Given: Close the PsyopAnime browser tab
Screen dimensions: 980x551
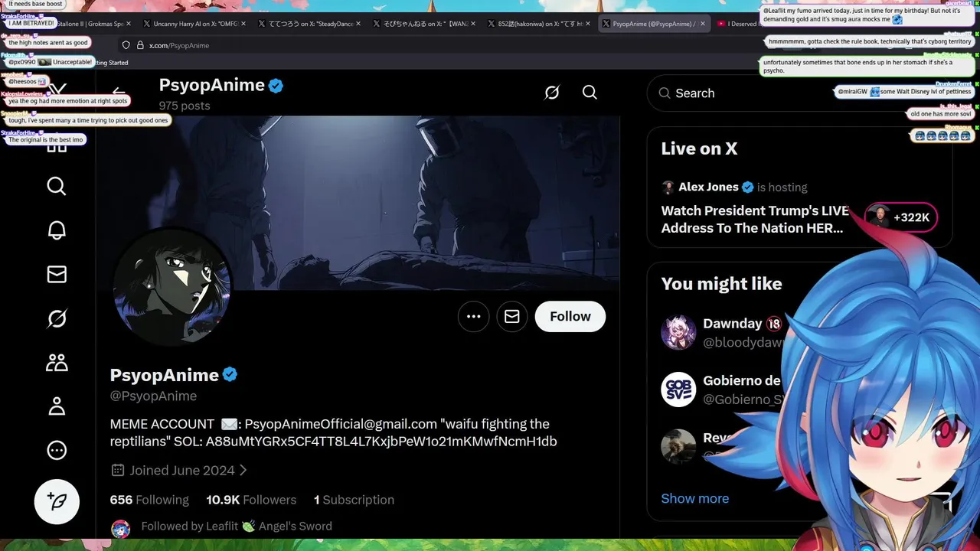Looking at the screenshot, I should [702, 24].
